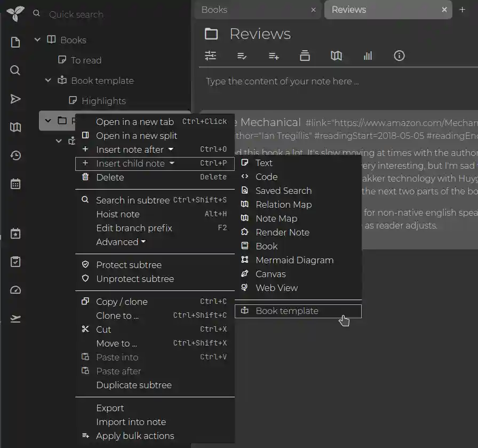Image resolution: width=478 pixels, height=448 pixels.
Task: Select the Highlights note in tree
Action: (103, 101)
